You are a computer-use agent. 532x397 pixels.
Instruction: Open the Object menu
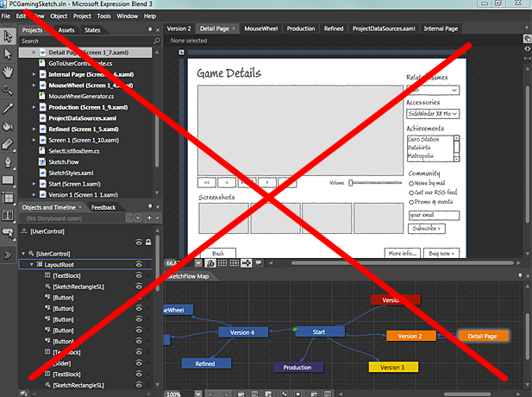[x=59, y=16]
